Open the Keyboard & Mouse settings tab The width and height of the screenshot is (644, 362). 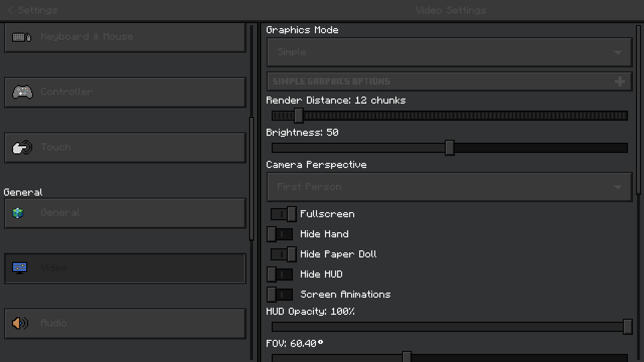(x=125, y=37)
